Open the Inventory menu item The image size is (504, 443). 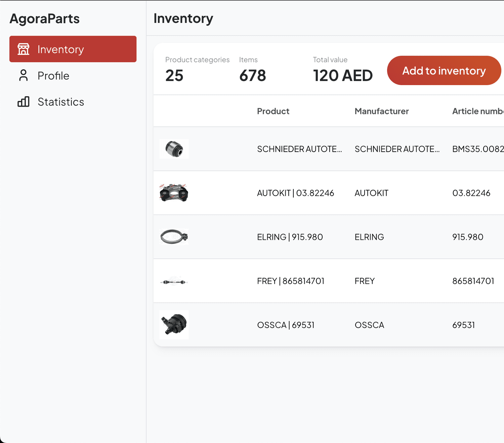pos(73,49)
